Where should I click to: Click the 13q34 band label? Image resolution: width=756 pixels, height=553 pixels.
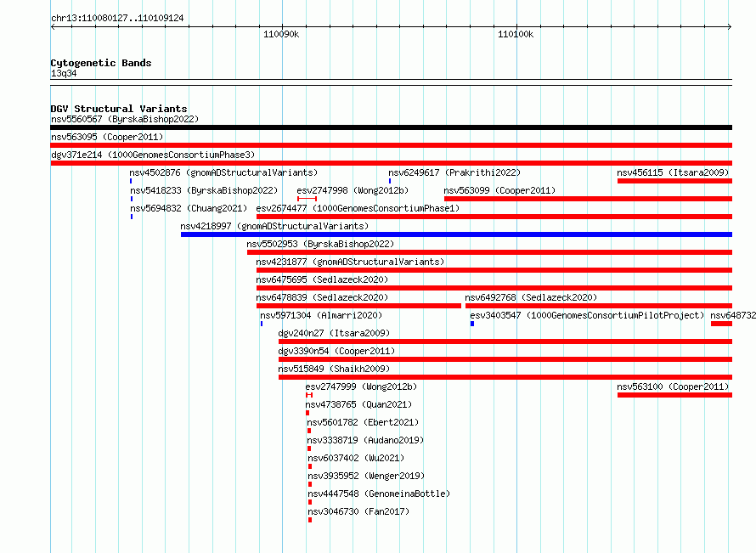point(64,73)
